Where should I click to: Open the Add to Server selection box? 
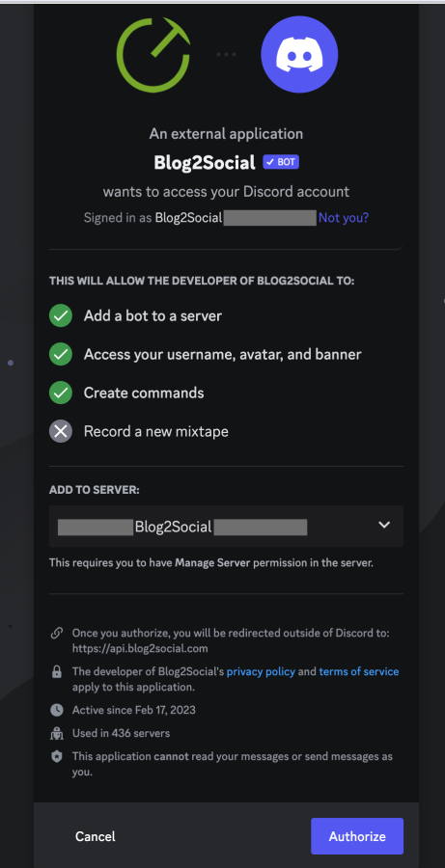pyautogui.click(x=226, y=526)
